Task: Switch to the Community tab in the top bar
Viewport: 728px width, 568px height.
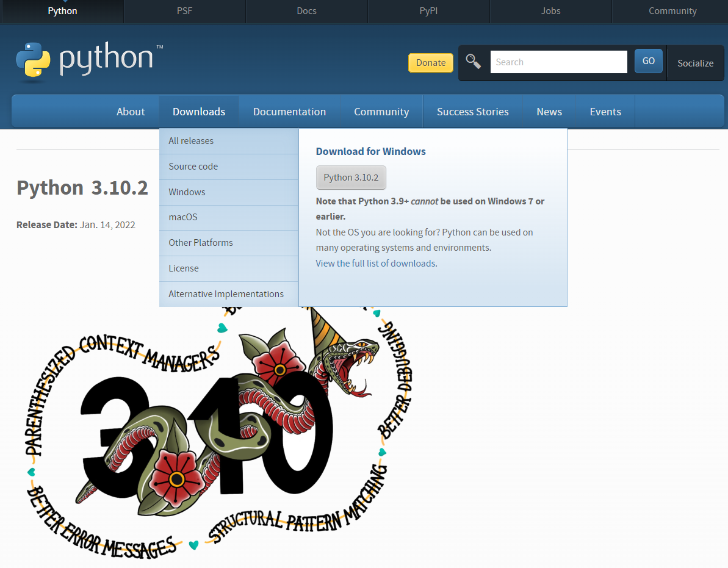Action: 672,11
